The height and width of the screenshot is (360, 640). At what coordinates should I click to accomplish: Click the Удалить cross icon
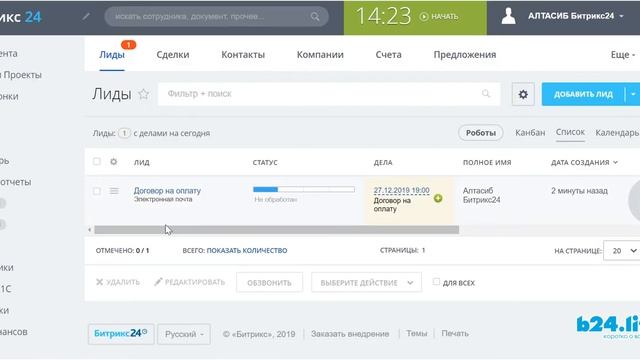[99, 282]
